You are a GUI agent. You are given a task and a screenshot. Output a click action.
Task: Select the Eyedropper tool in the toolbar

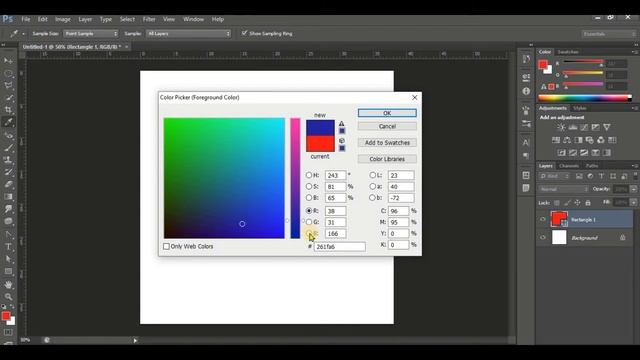[8, 122]
